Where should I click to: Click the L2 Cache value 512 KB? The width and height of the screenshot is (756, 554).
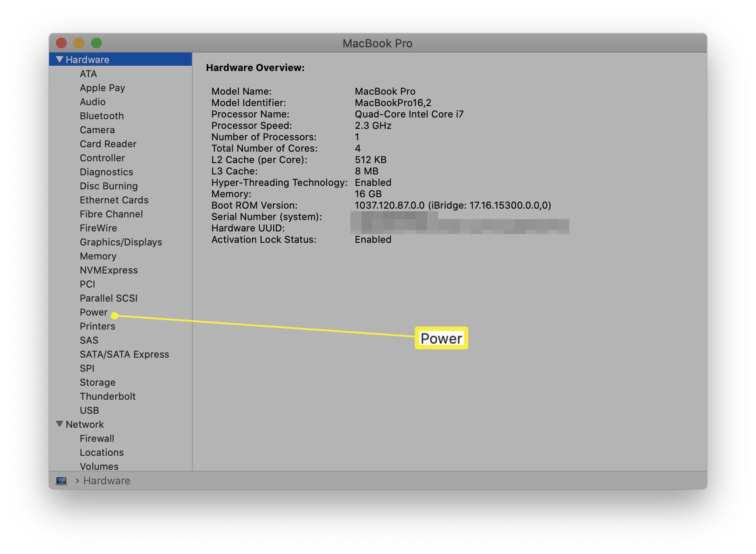[371, 160]
